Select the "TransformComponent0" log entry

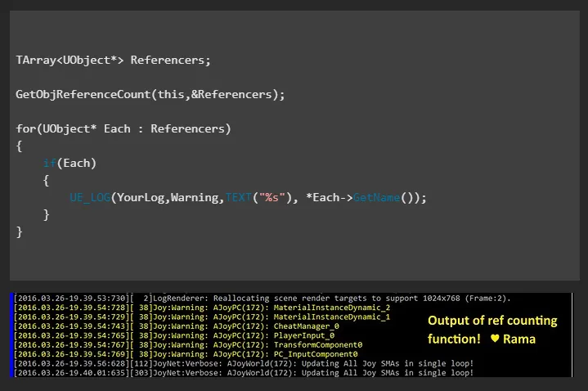click(x=188, y=345)
